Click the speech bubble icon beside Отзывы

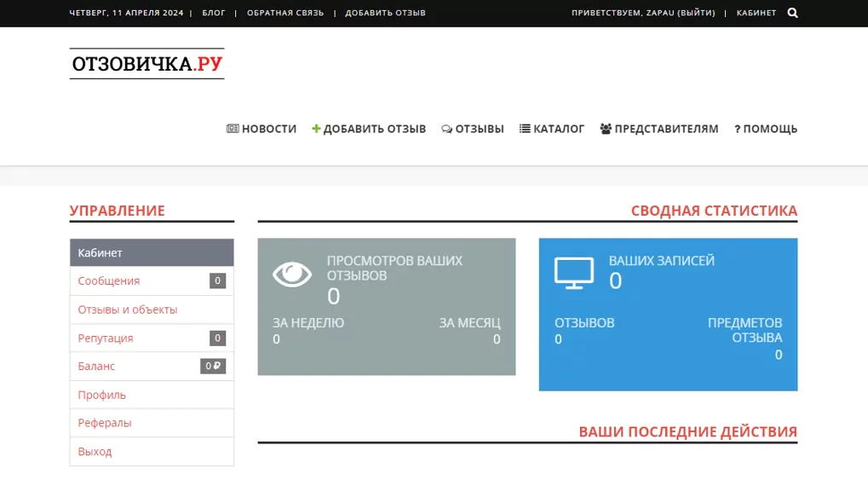click(446, 129)
